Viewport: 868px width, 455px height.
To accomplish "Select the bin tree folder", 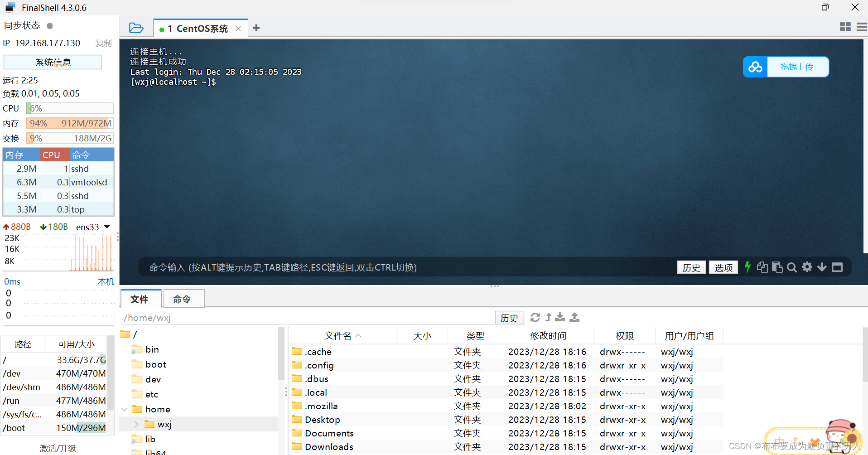I will pyautogui.click(x=145, y=349).
